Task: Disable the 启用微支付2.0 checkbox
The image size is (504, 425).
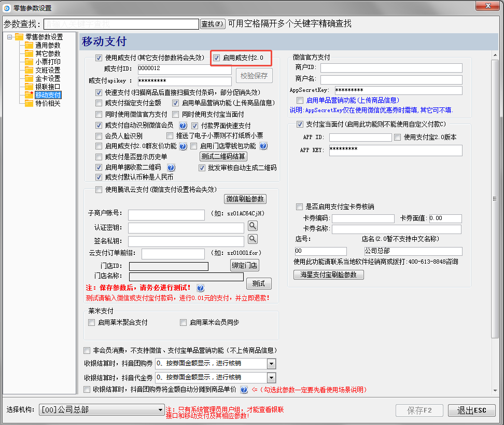Action: [216, 58]
